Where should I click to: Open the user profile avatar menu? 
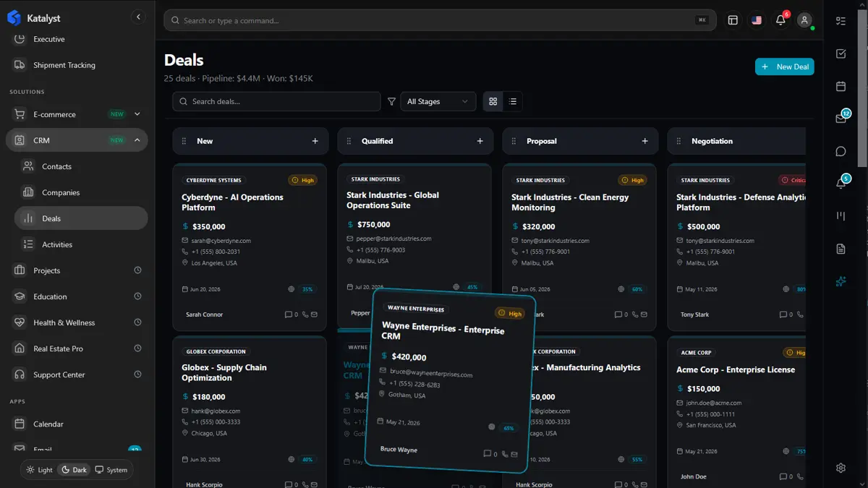pos(804,20)
